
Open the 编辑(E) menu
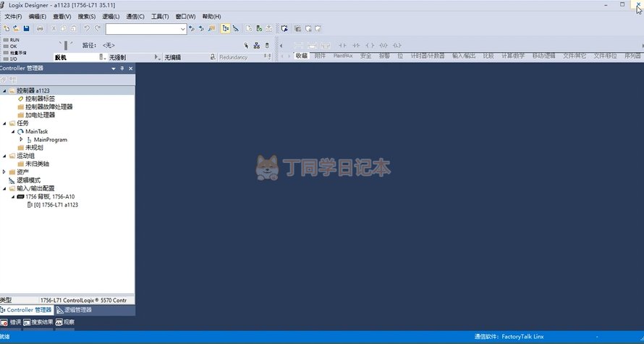pos(38,17)
